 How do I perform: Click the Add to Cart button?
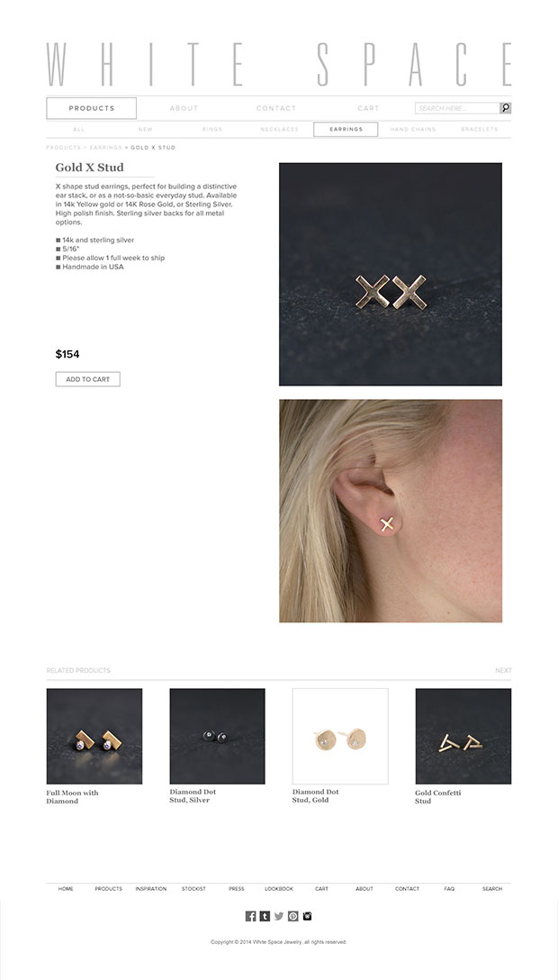88,379
